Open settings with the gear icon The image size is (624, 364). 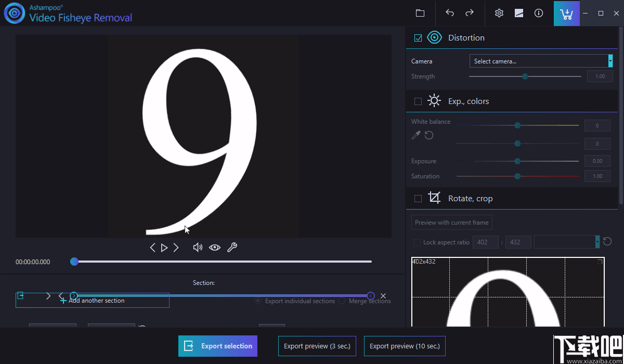499,13
